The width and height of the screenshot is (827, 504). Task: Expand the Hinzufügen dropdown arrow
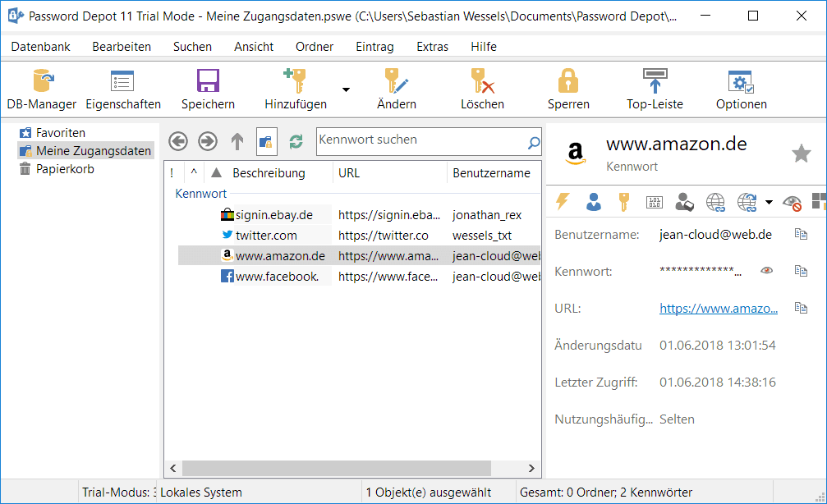(346, 89)
